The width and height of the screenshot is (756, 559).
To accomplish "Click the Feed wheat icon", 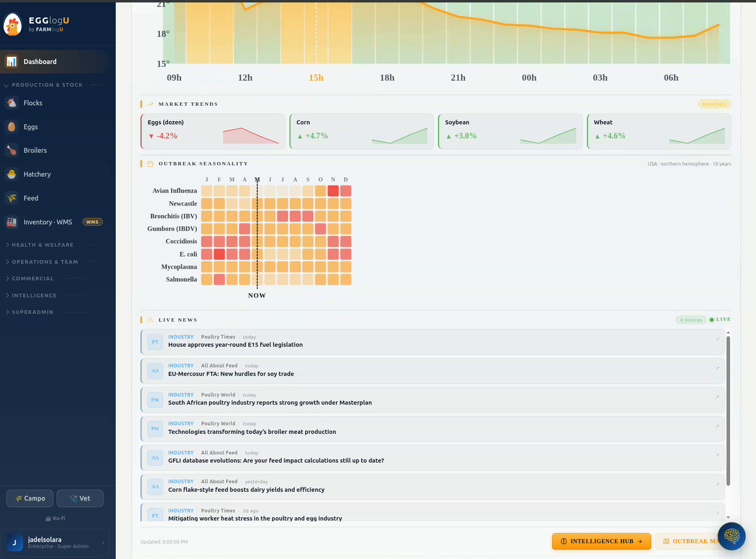I will pyautogui.click(x=12, y=198).
